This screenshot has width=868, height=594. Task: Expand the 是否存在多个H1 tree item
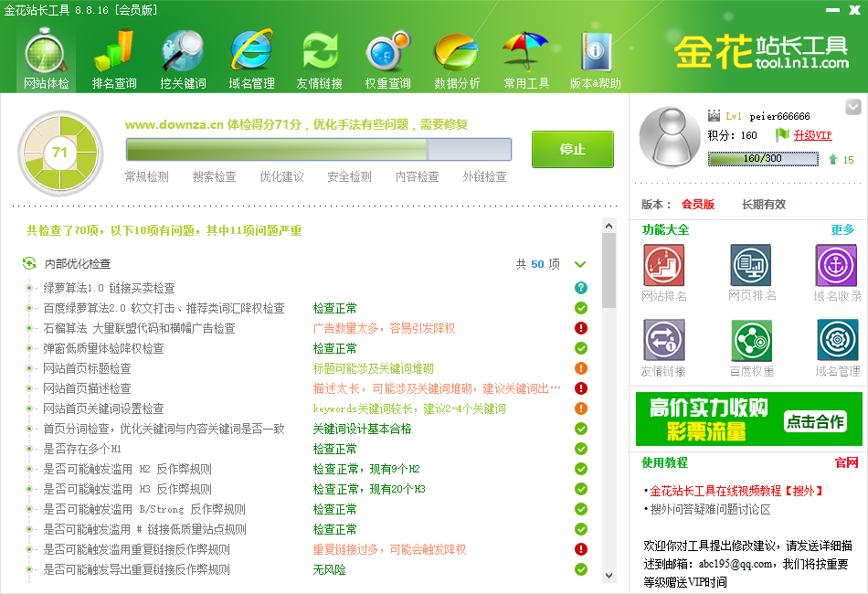tap(29, 449)
